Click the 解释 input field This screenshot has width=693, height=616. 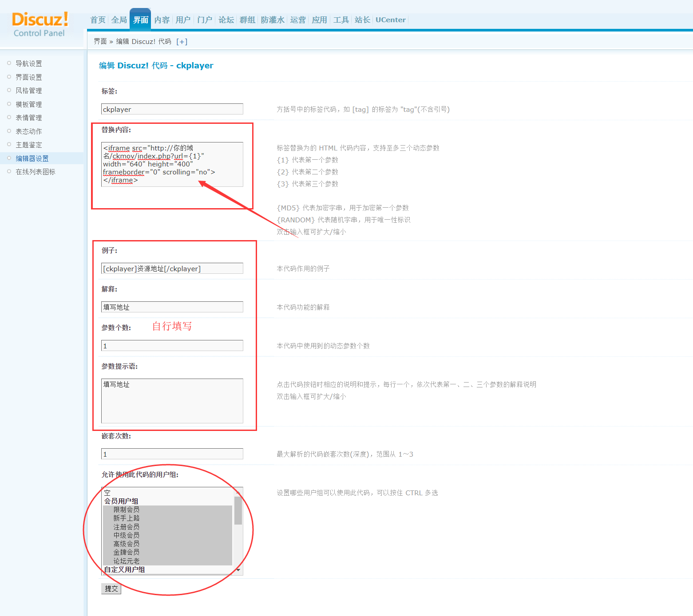[x=172, y=307]
